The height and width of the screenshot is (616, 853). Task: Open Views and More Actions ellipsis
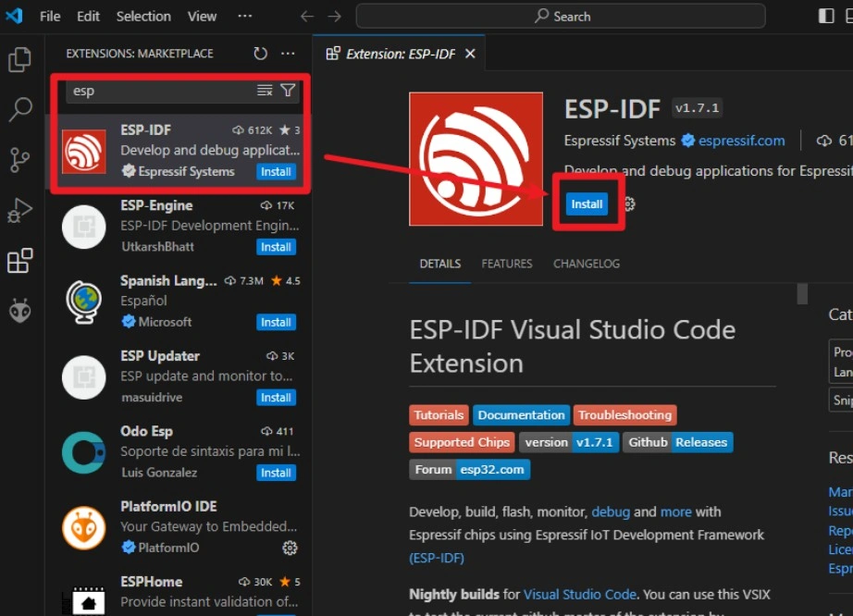(289, 54)
